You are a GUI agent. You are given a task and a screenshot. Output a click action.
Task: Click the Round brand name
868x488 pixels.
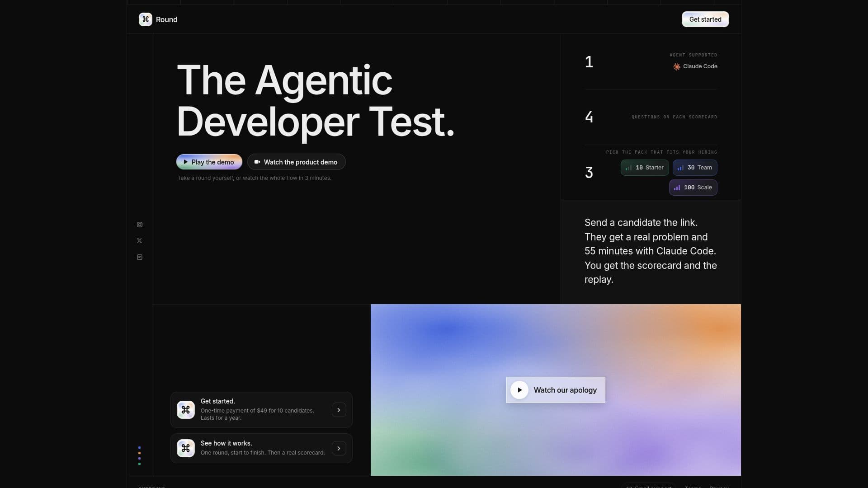167,19
